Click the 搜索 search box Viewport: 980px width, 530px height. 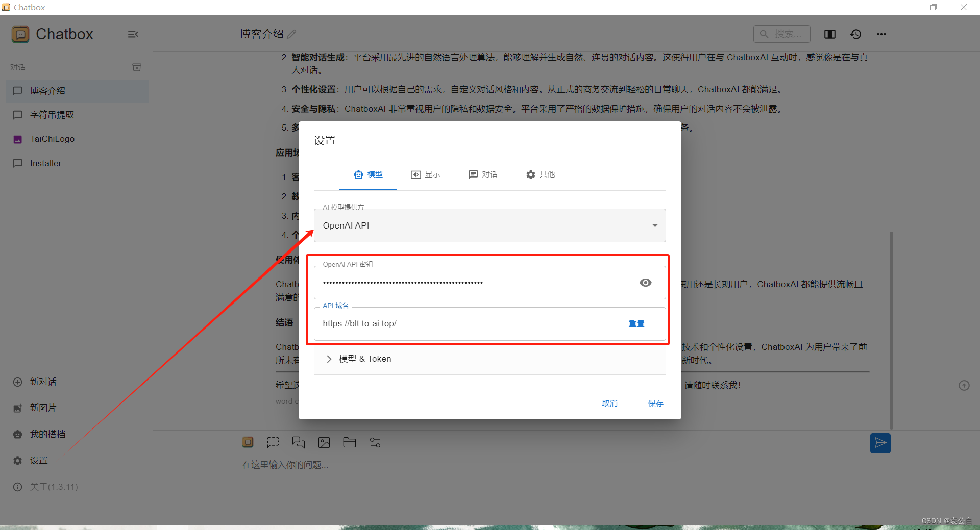[782, 34]
